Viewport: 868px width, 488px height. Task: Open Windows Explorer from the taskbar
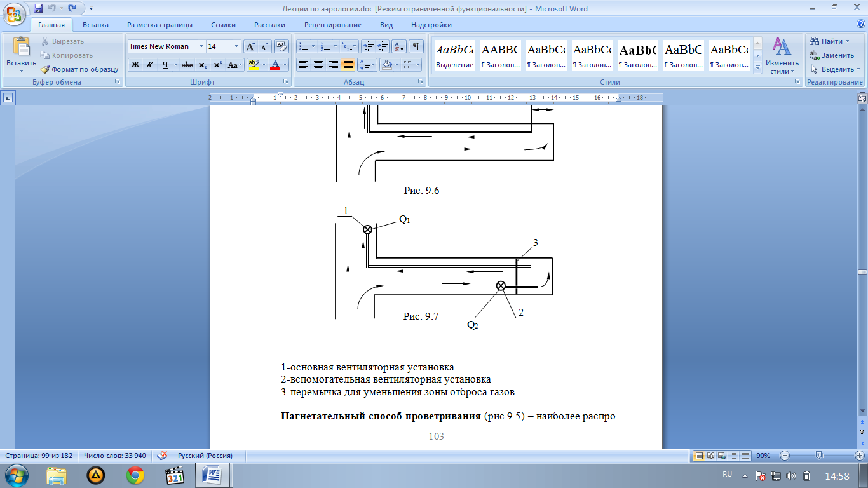(57, 475)
